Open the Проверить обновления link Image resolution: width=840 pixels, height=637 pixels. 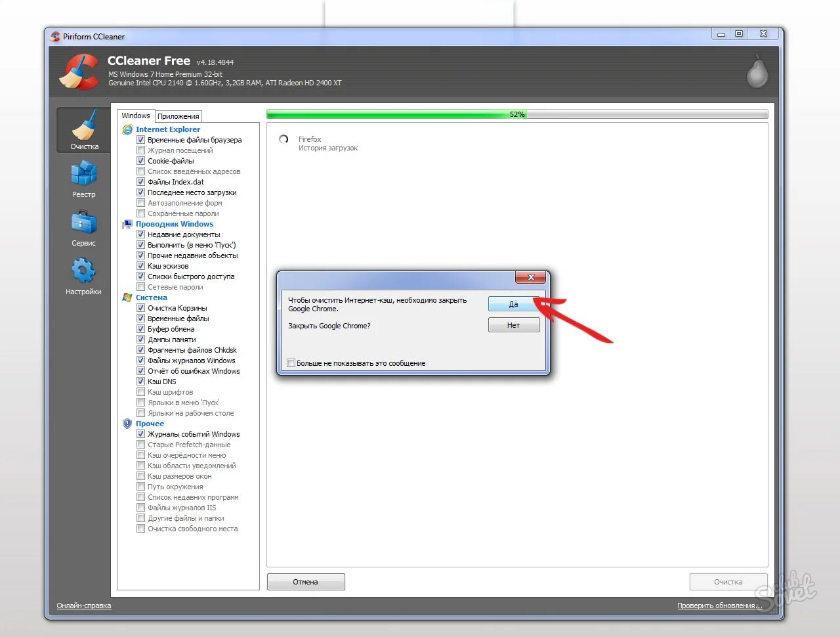coord(720,605)
